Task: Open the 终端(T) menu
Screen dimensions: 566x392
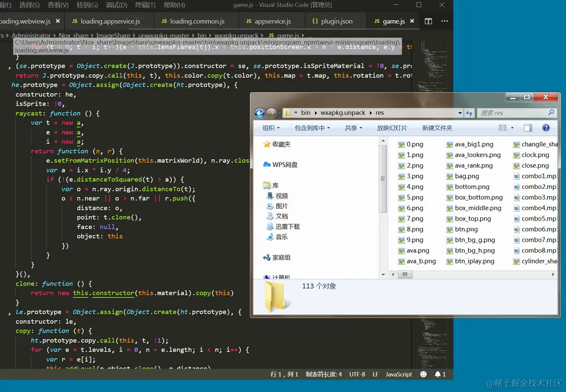Action: (x=145, y=5)
